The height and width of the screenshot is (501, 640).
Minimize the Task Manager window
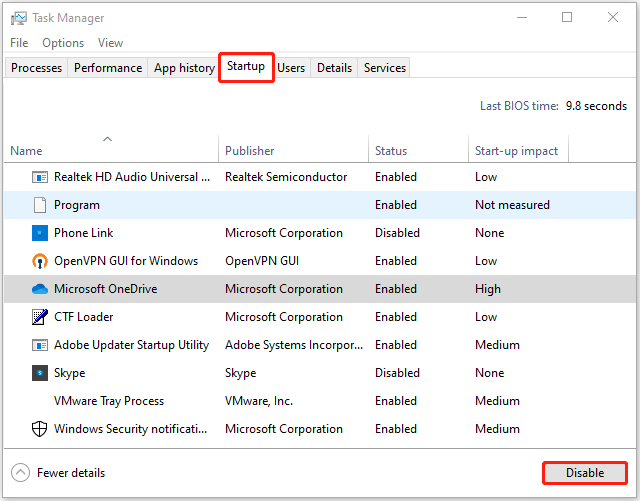(522, 18)
